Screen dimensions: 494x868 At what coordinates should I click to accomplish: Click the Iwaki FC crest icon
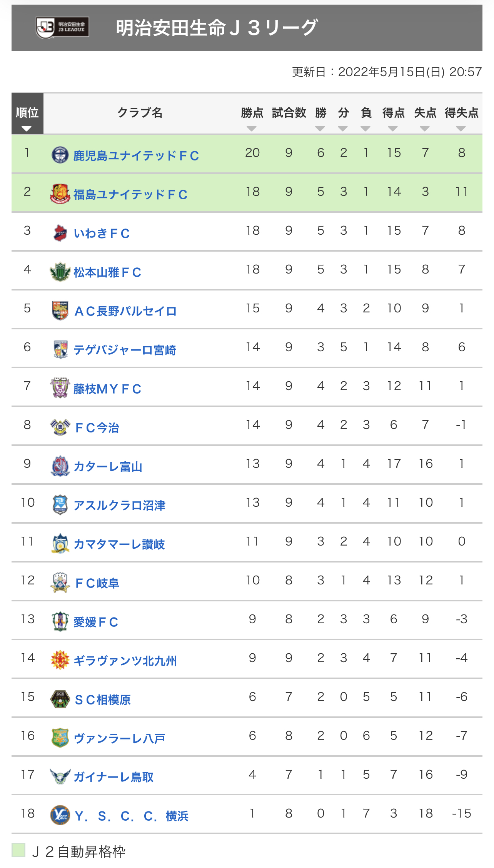pos(60,232)
